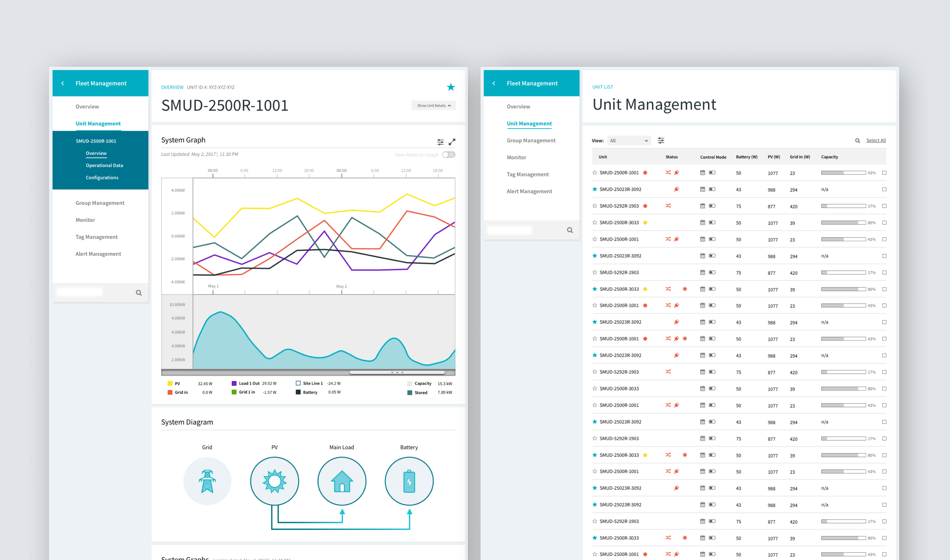Check the first SMUD-5292R-1903 row checkbox
The height and width of the screenshot is (560, 950).
[884, 206]
